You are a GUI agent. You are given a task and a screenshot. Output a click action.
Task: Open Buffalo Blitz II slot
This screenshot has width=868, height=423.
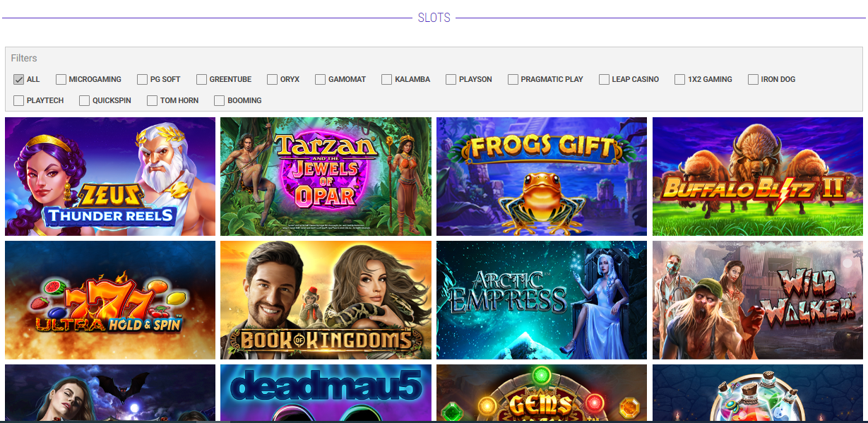point(758,177)
